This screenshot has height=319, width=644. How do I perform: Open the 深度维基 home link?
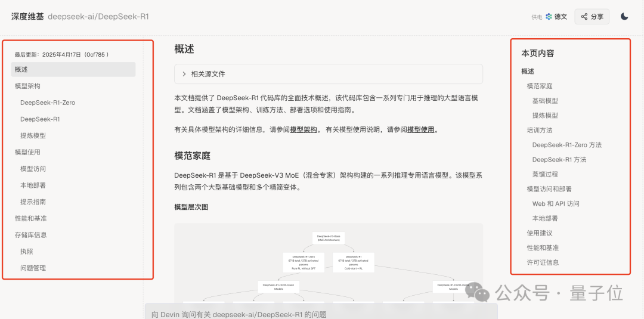[27, 17]
